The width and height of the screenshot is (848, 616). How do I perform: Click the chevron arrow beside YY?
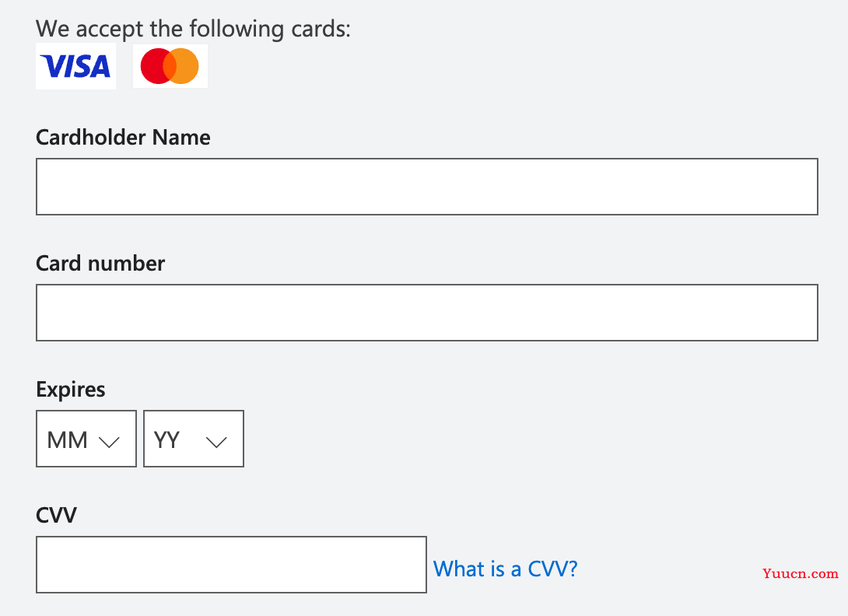coord(216,443)
